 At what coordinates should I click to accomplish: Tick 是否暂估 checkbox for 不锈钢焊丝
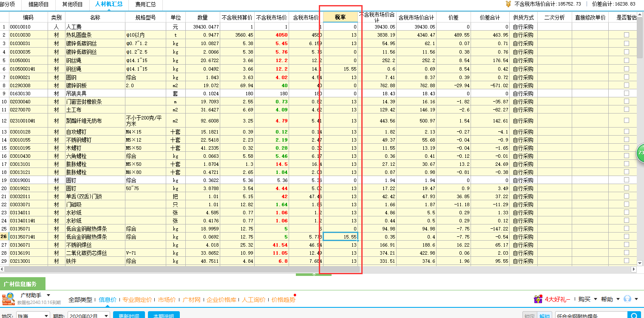tap(627, 245)
